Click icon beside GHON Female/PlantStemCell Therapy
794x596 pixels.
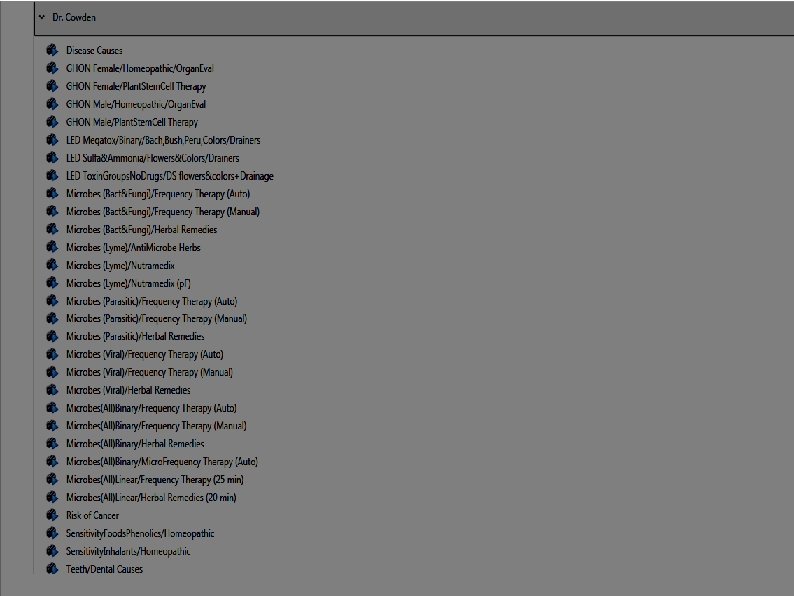click(52, 86)
